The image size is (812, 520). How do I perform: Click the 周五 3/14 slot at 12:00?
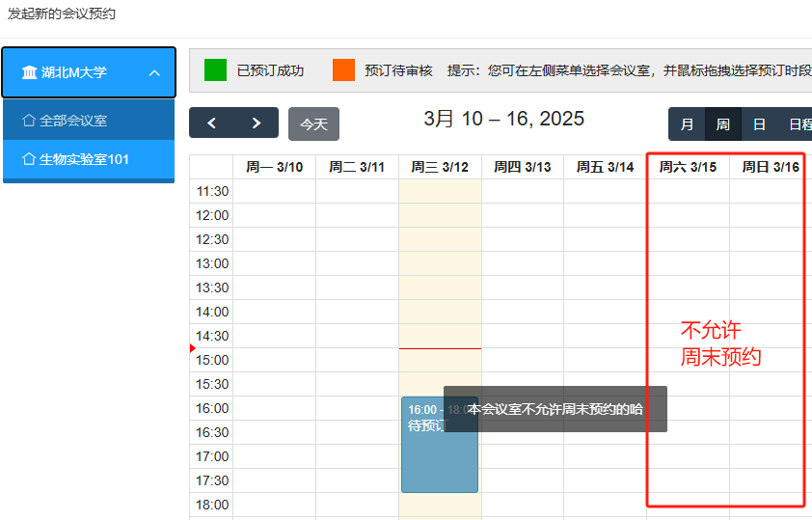pos(605,215)
